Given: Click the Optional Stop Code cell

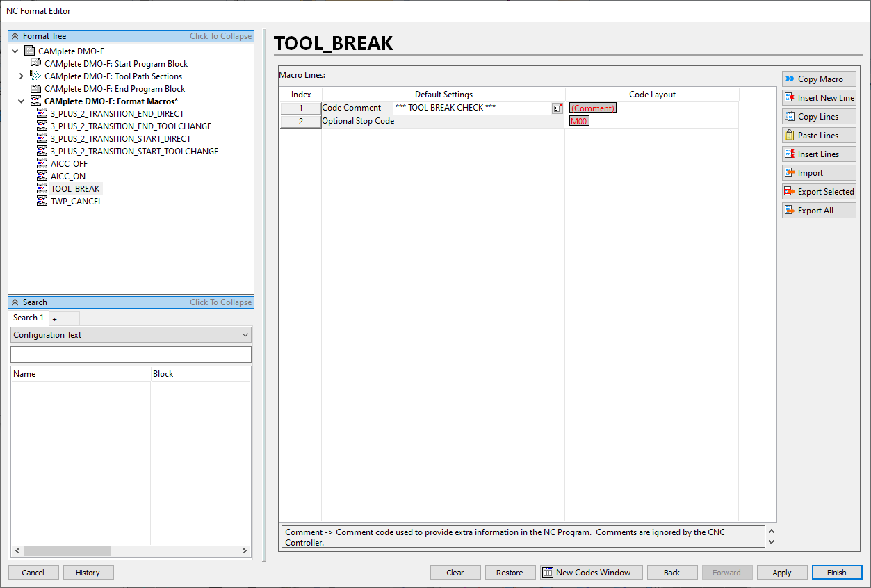Looking at the screenshot, I should tap(443, 121).
